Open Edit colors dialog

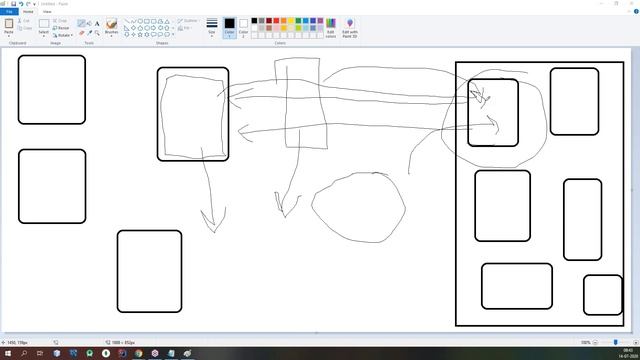(x=331, y=28)
